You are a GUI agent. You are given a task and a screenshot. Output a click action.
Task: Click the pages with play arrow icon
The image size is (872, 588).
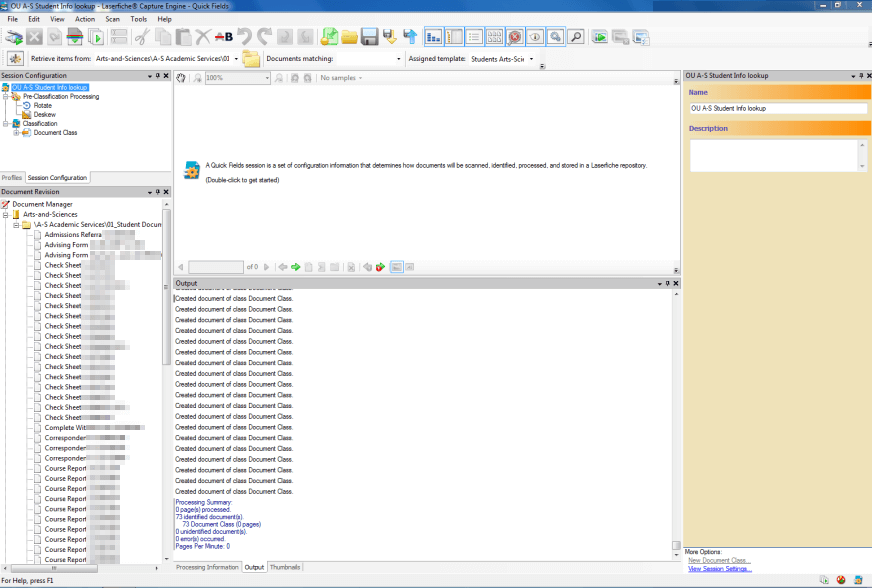tap(96, 37)
